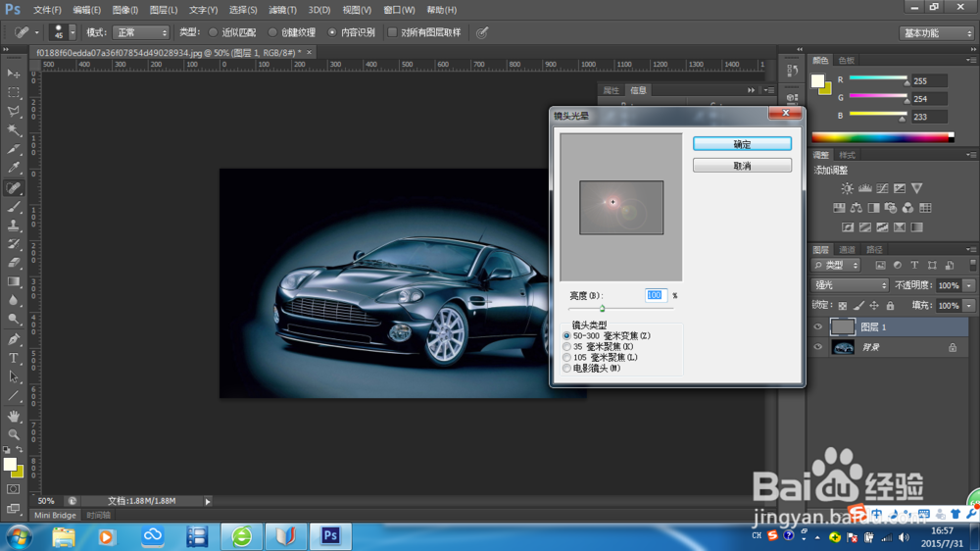The height and width of the screenshot is (551, 980).
Task: Open the brush preset picker arrow
Action: pos(73,32)
